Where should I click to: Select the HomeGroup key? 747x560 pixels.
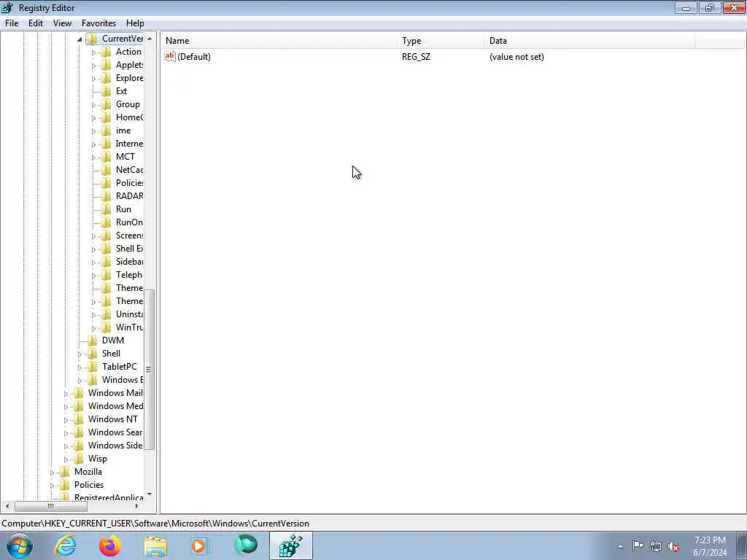click(x=129, y=117)
